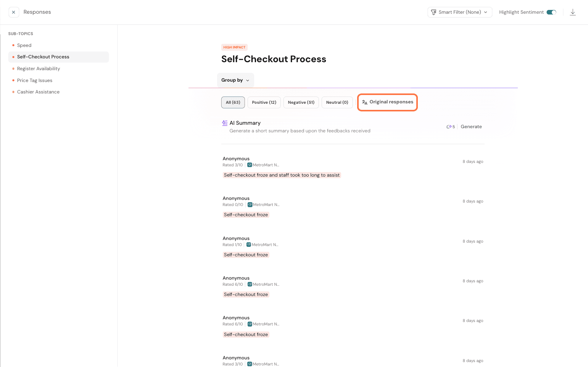Click the MetroMart icon on Rated 1/10 response
Viewport: 588px width, 367px height.
click(249, 245)
